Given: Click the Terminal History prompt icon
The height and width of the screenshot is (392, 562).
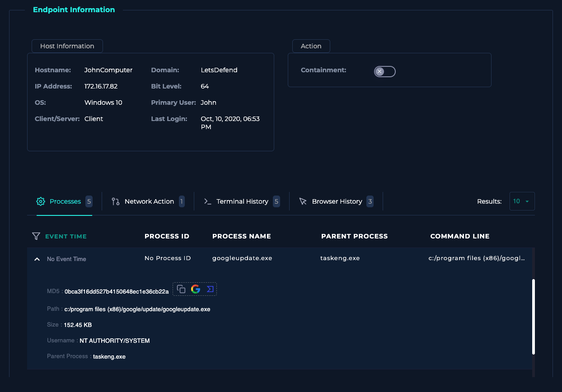Looking at the screenshot, I should coord(208,201).
